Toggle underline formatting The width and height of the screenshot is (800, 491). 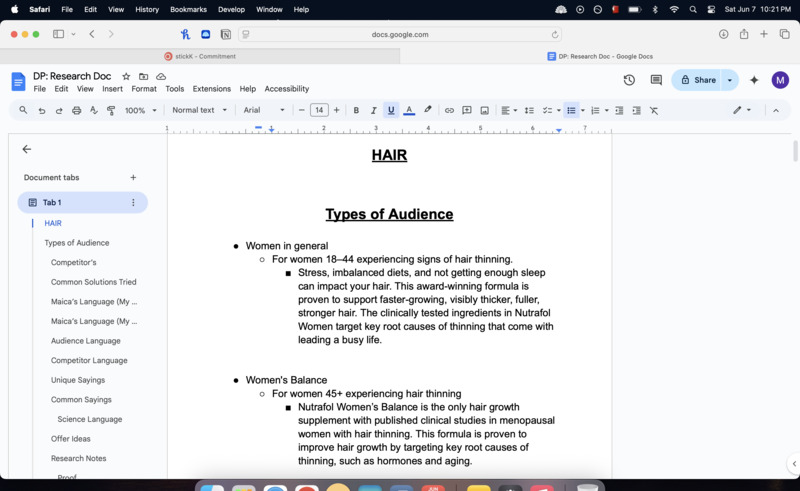pyautogui.click(x=391, y=110)
